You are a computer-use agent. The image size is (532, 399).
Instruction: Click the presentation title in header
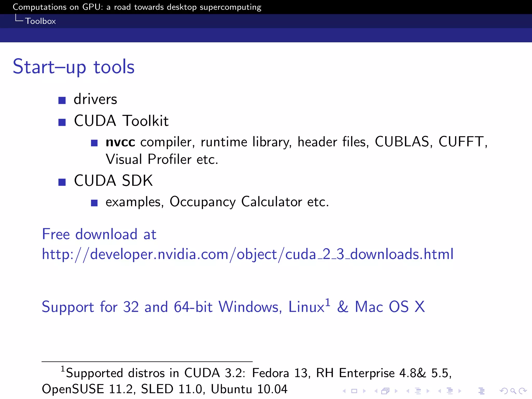point(137,7)
